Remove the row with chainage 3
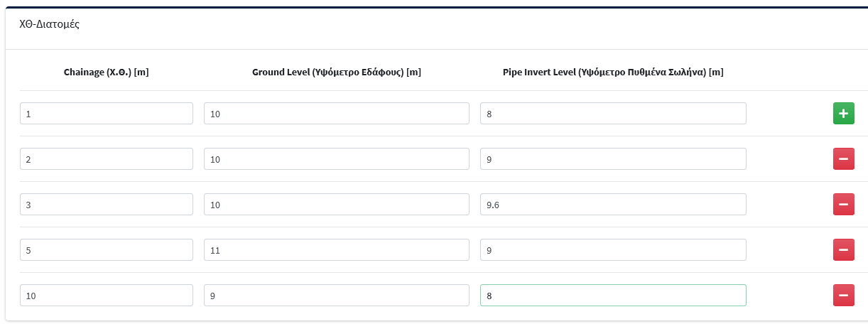The image size is (868, 324). pos(843,205)
